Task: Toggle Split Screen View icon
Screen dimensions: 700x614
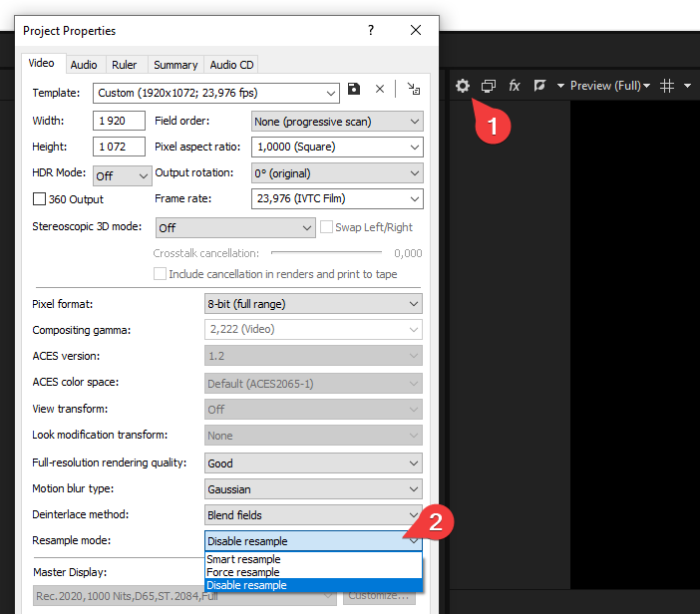Action: click(x=539, y=86)
